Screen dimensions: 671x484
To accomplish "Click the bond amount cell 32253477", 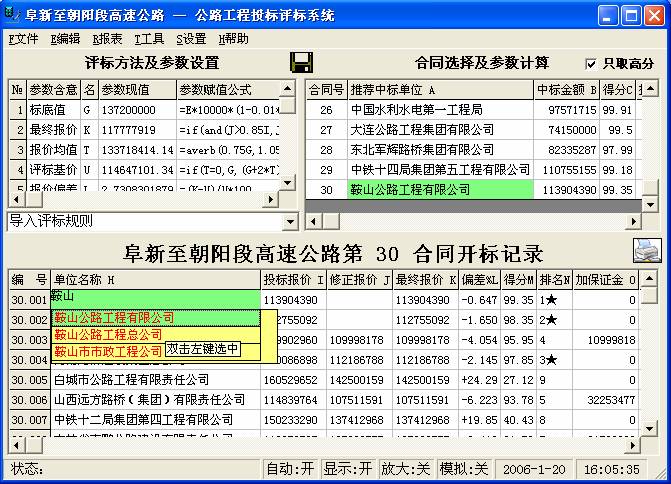I will pyautogui.click(x=606, y=400).
